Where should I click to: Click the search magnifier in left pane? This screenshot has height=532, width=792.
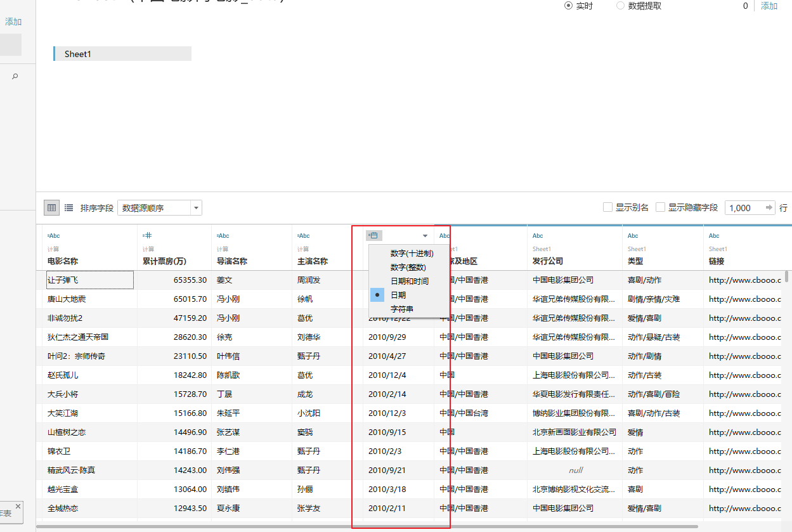pos(15,76)
